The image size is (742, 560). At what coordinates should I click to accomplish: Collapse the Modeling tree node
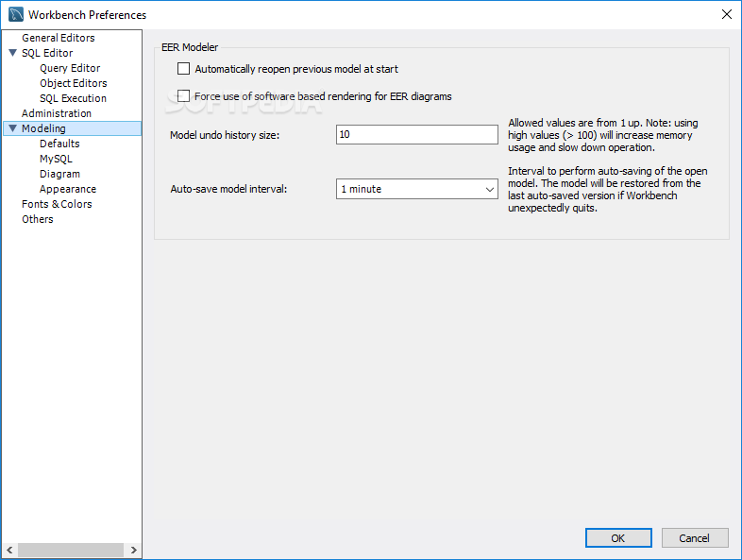tap(13, 128)
